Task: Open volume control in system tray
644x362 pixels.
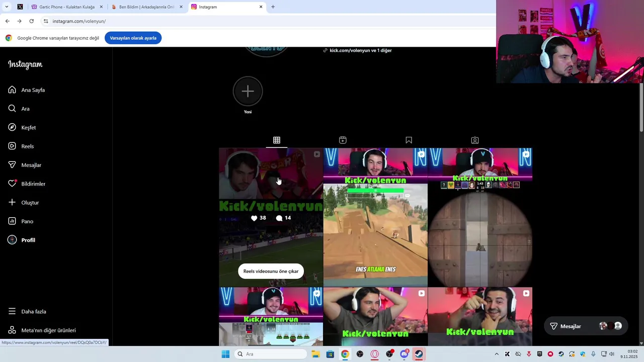Action: tap(612, 354)
